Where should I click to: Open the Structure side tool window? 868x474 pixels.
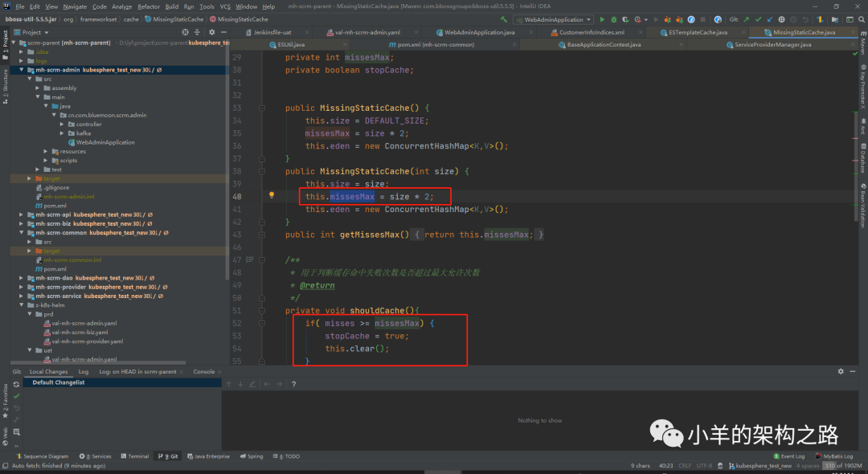5,87
